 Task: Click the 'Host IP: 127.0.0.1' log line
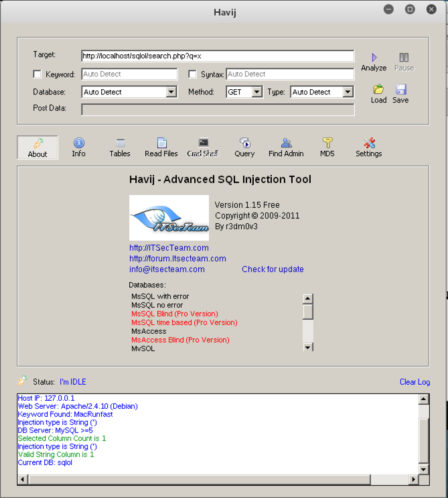coord(46,398)
